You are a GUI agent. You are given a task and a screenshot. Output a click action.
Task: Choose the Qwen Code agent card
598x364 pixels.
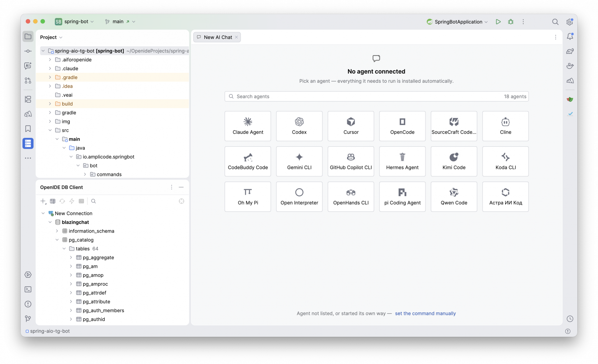coord(454,197)
